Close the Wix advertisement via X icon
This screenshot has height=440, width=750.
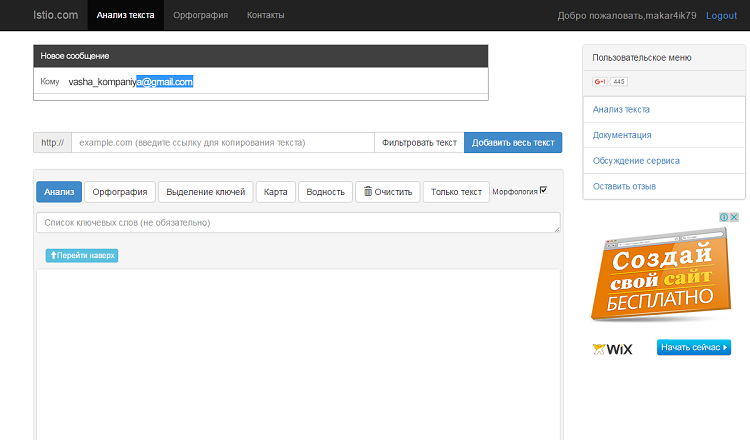point(734,217)
